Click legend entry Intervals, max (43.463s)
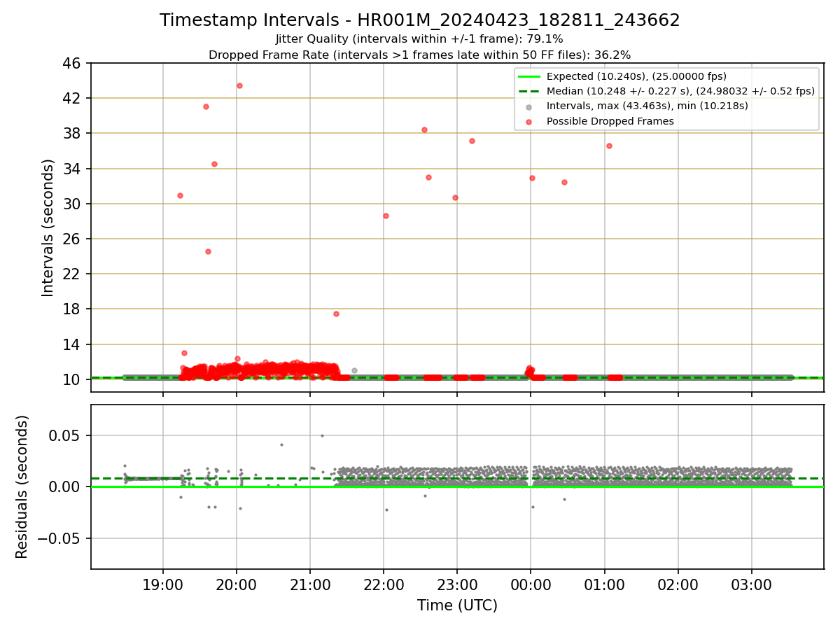This screenshot has height=630, width=840. coord(647,106)
